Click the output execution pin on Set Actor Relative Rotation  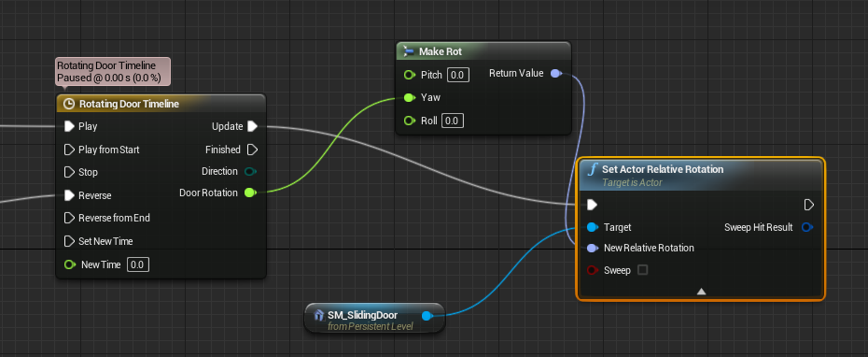[809, 205]
